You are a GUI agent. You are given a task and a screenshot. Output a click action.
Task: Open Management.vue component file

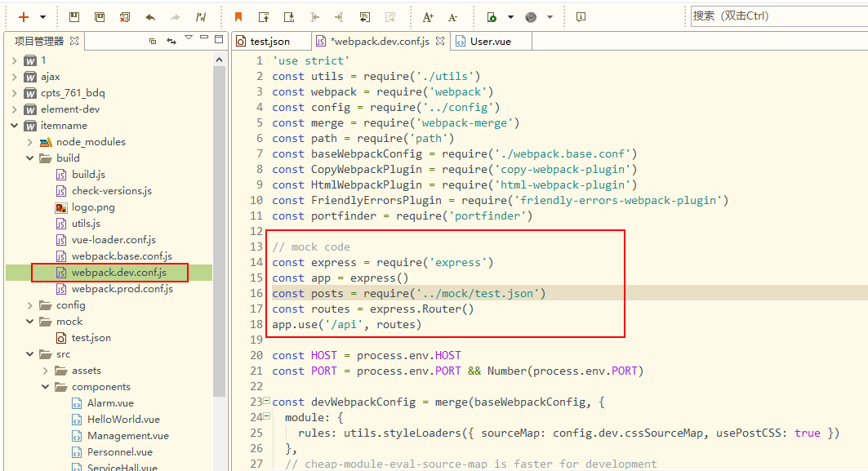121,436
